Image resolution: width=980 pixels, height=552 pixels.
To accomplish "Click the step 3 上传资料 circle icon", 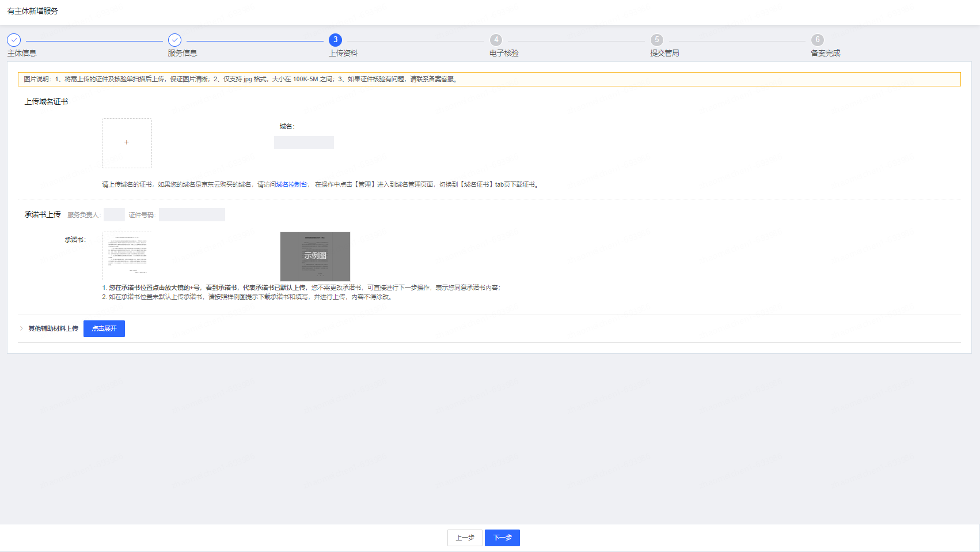I will [335, 40].
